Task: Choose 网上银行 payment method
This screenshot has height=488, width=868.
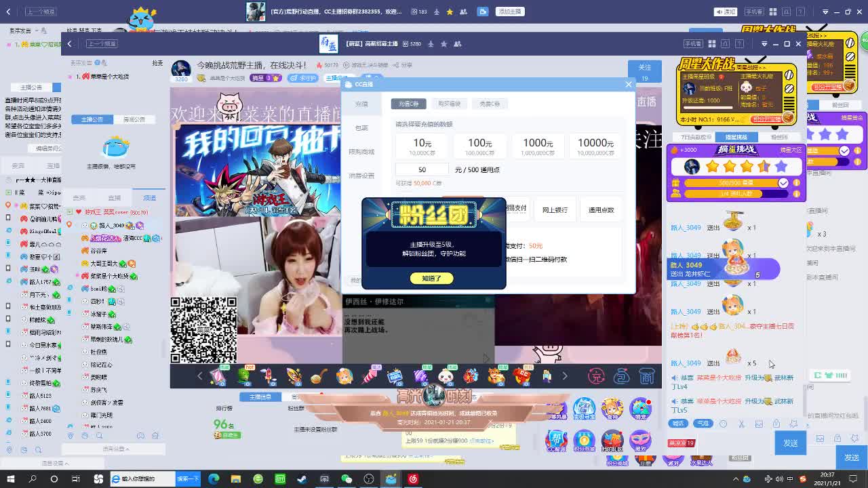Action: [x=555, y=209]
